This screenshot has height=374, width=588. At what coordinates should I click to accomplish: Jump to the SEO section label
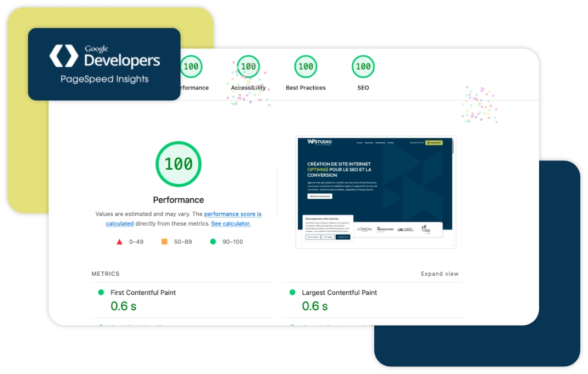[363, 88]
